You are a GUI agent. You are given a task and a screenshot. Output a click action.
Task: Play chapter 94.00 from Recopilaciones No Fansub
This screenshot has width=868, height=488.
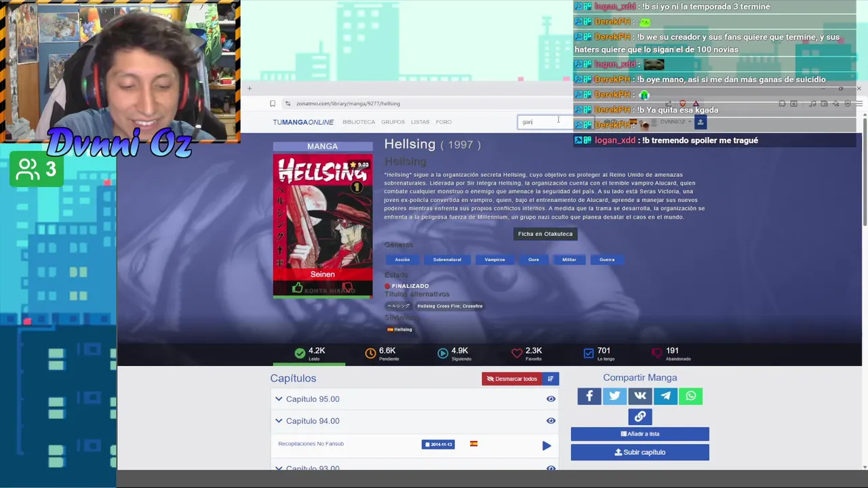pos(547,445)
